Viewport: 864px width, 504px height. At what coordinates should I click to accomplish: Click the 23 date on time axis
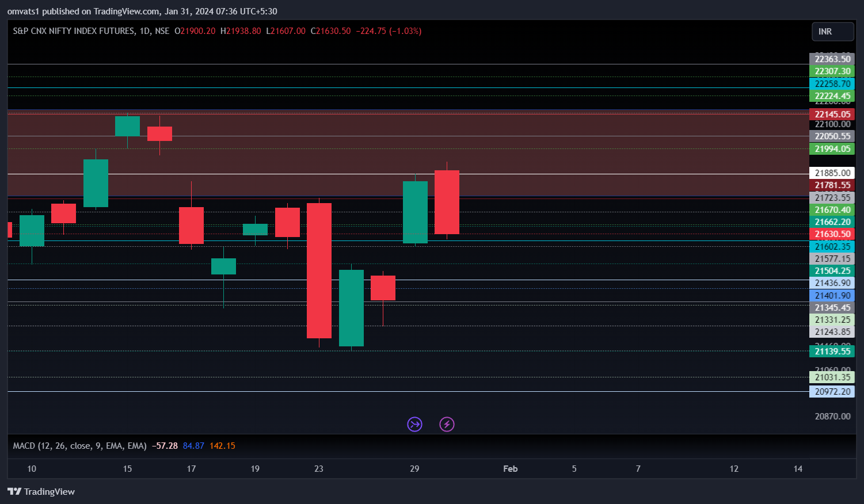(319, 469)
